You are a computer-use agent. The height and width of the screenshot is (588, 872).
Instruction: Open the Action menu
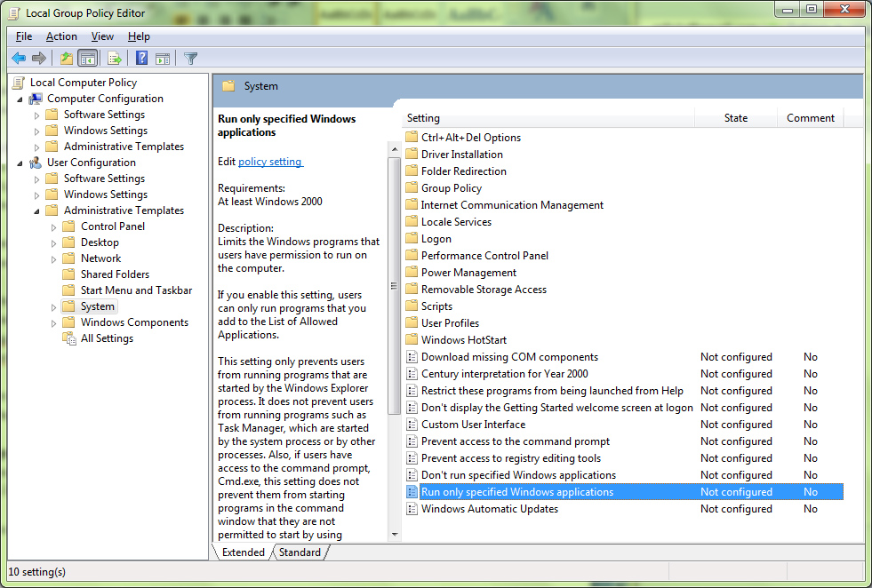(61, 36)
